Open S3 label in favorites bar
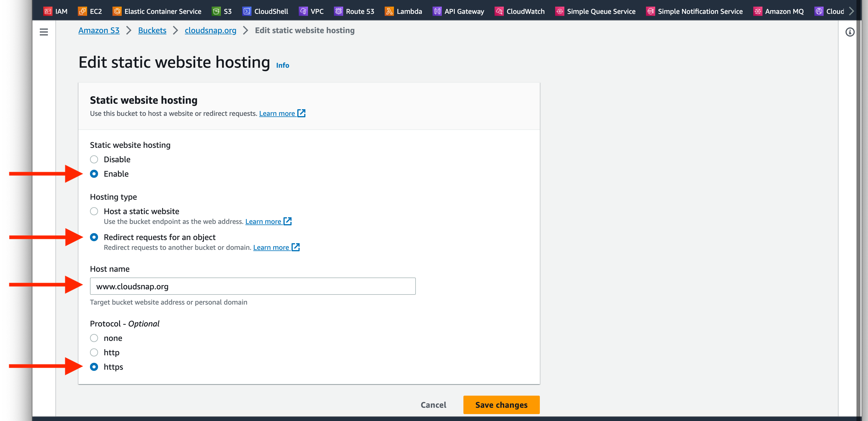 pos(228,12)
